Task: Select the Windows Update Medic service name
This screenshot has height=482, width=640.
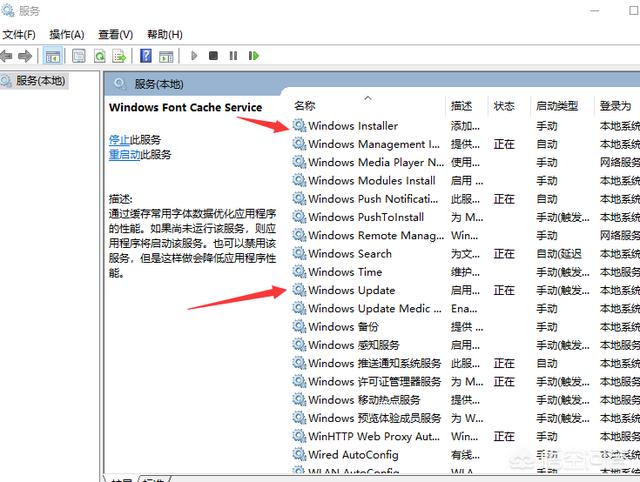Action: point(375,309)
